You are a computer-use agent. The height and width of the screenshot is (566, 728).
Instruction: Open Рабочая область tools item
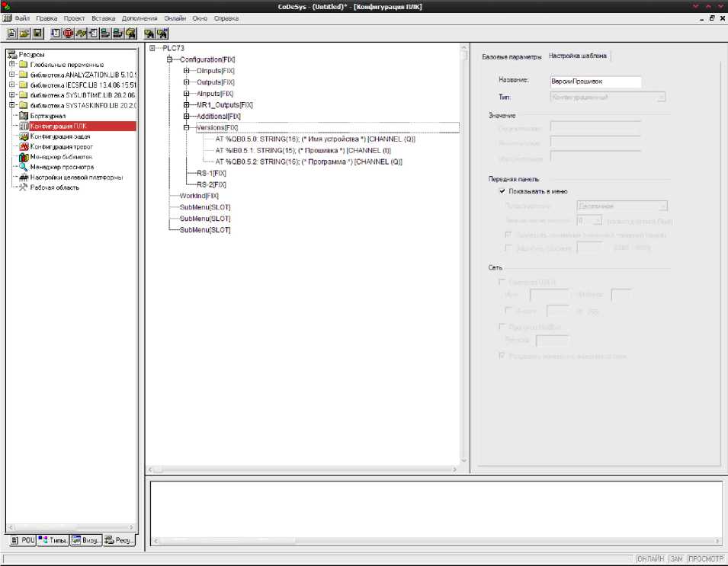53,187
